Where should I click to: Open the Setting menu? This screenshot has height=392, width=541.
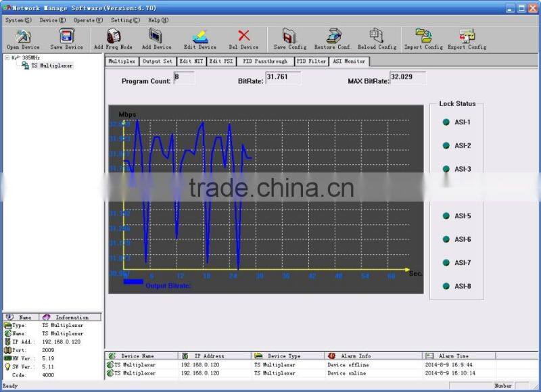pyautogui.click(x=125, y=20)
